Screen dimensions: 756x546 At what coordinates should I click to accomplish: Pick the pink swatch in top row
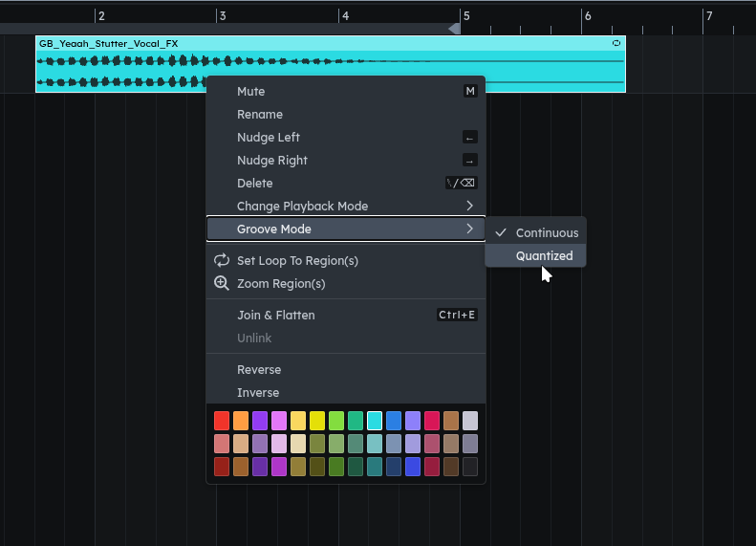point(279,421)
